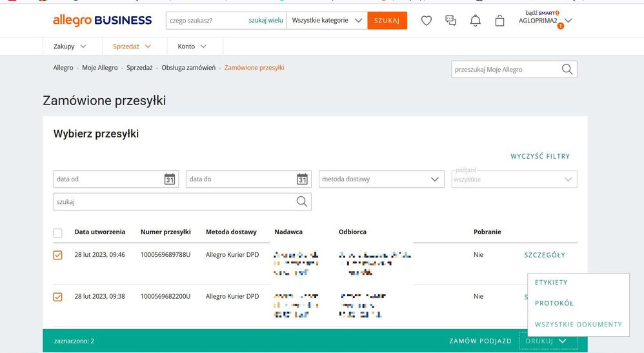The width and height of the screenshot is (644, 353).
Task: Uncheck shipment 1000569682200U checkbox
Action: click(x=57, y=297)
